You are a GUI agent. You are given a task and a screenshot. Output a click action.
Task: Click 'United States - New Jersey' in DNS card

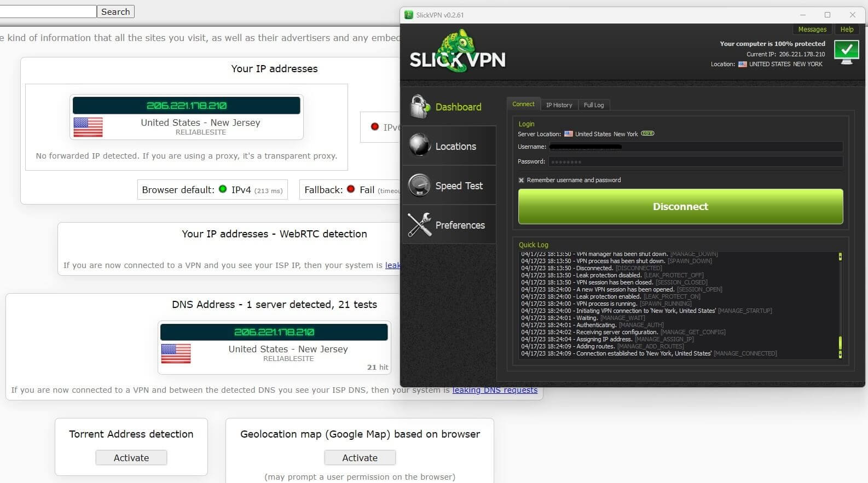288,349
